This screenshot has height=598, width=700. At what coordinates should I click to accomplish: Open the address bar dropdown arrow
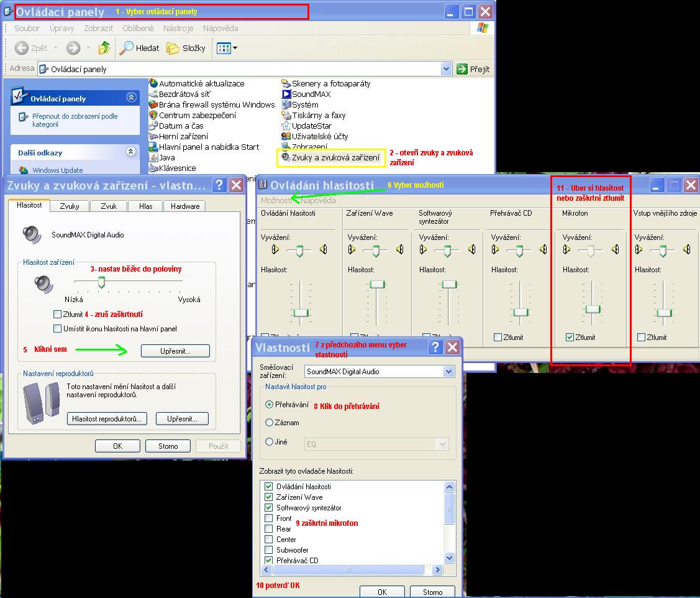(446, 69)
